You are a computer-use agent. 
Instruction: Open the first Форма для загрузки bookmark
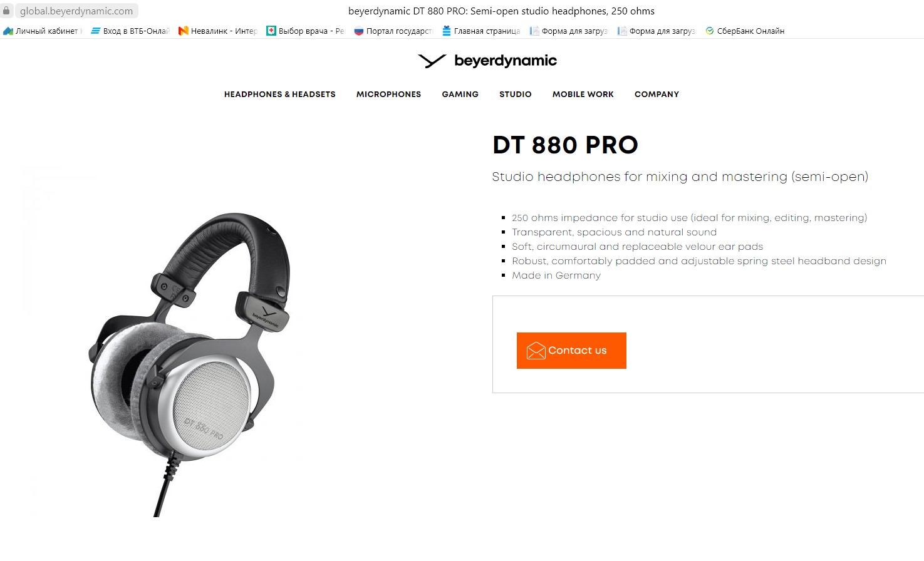569,31
